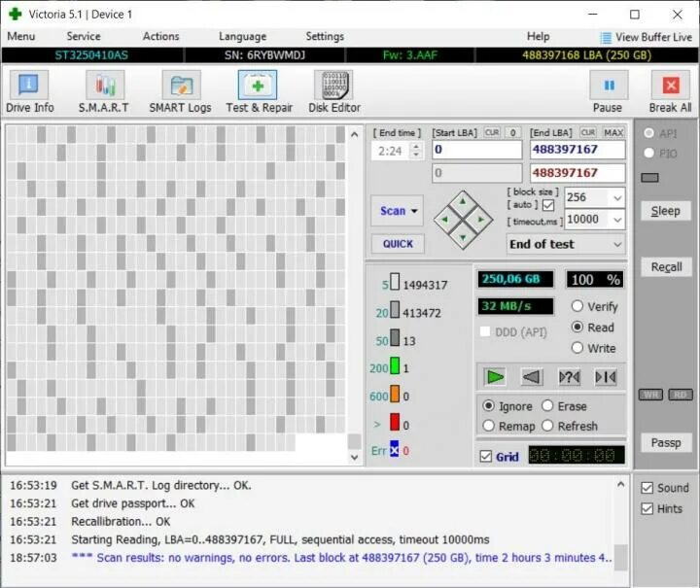Click the Recall button
The width and height of the screenshot is (700, 588).
(666, 266)
